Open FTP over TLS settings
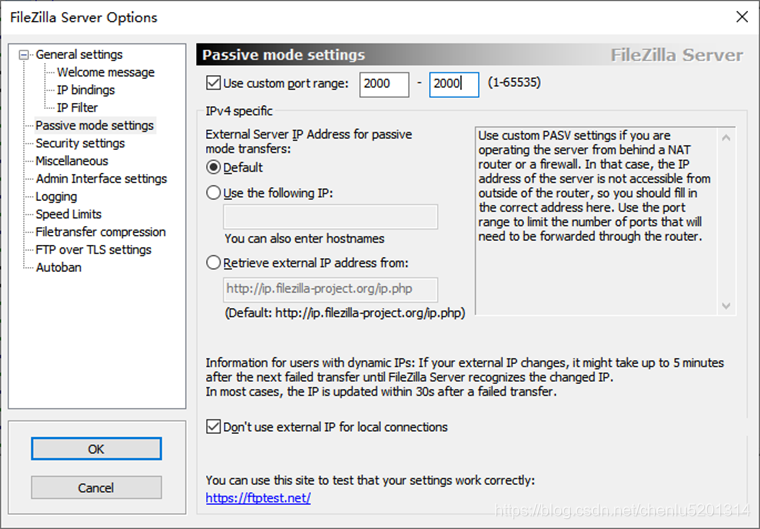 [93, 250]
